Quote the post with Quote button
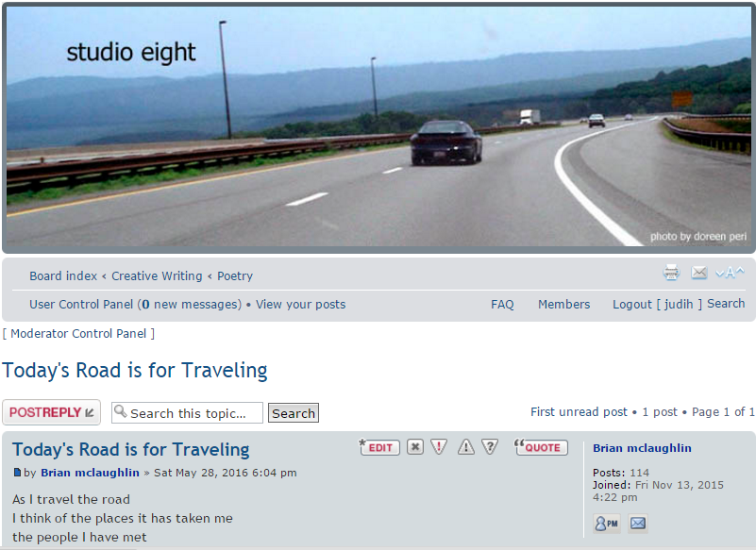 pyautogui.click(x=541, y=447)
